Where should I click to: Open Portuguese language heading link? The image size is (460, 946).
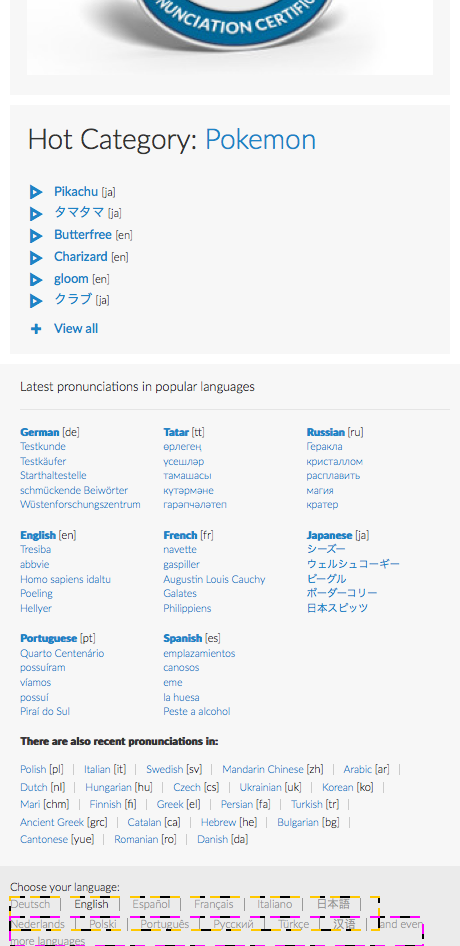(x=49, y=638)
